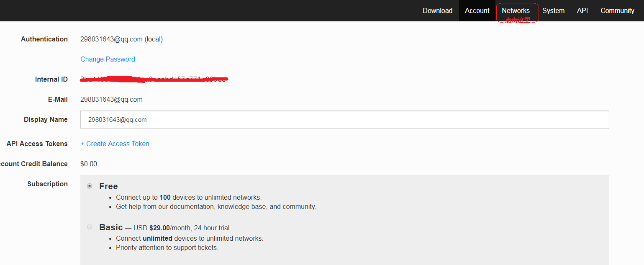Click the Basic plan heading
This screenshot has height=265, width=644.
[x=111, y=227]
